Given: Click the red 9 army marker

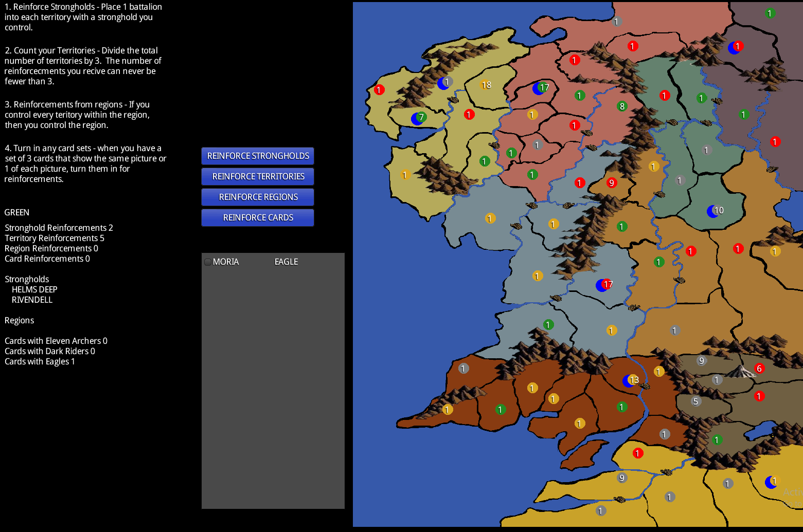Looking at the screenshot, I should click(611, 182).
